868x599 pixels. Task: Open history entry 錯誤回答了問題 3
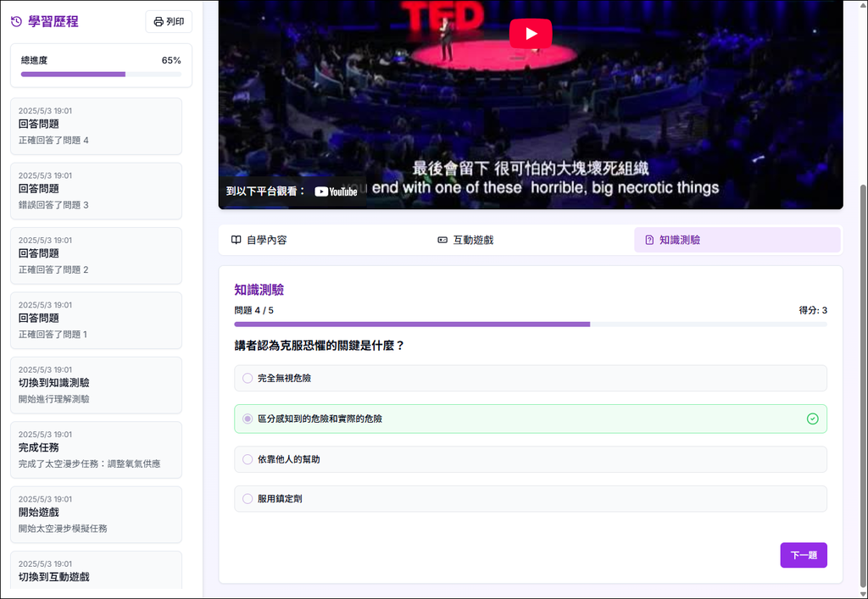97,191
